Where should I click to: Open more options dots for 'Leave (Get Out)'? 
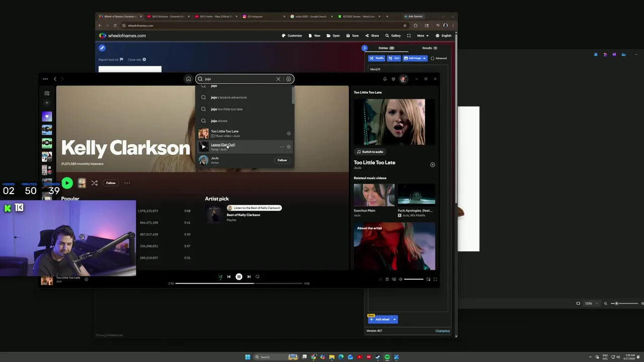click(x=282, y=147)
